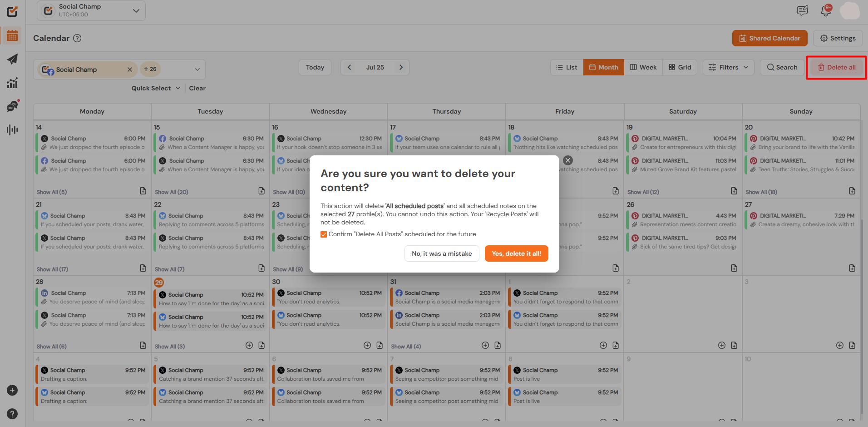Click No, it was a mistake
The image size is (868, 427).
tap(442, 253)
